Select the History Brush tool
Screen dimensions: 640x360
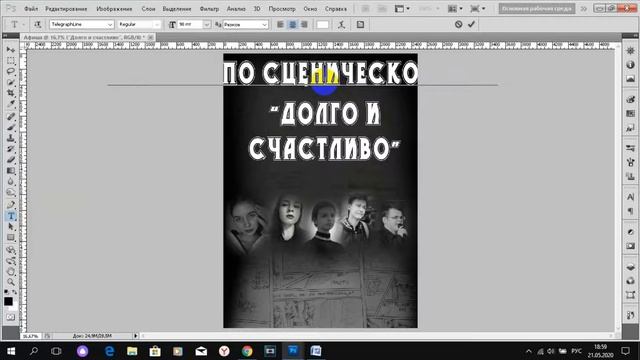tap(11, 149)
